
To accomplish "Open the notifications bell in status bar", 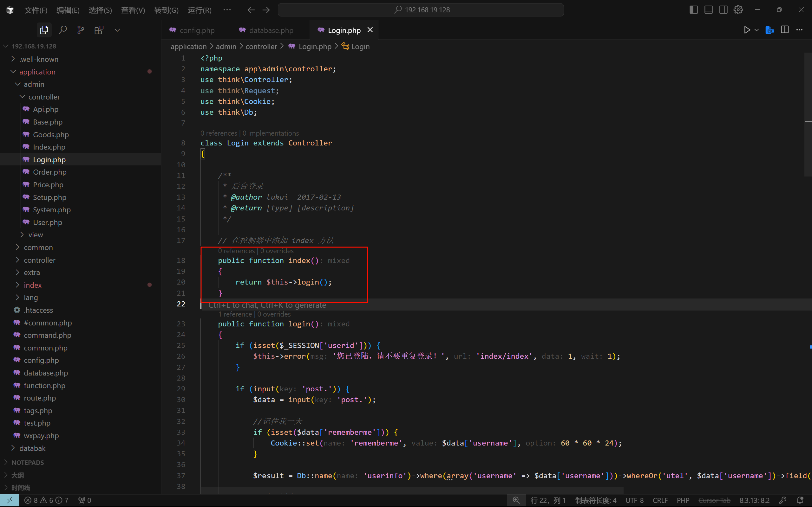I will click(x=800, y=500).
